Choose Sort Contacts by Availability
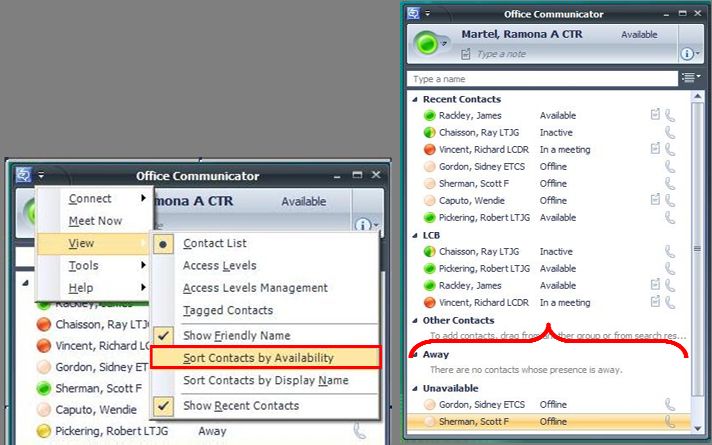This screenshot has width=712, height=445. [x=266, y=358]
